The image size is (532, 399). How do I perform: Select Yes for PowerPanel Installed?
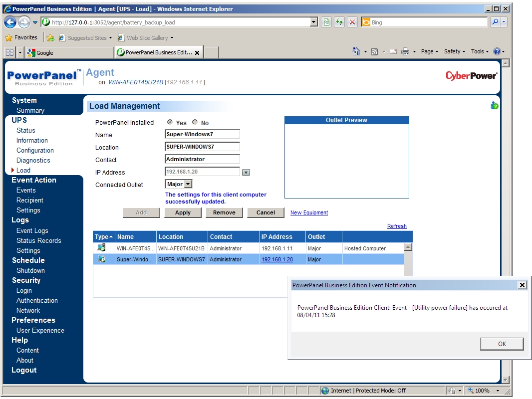coord(170,122)
